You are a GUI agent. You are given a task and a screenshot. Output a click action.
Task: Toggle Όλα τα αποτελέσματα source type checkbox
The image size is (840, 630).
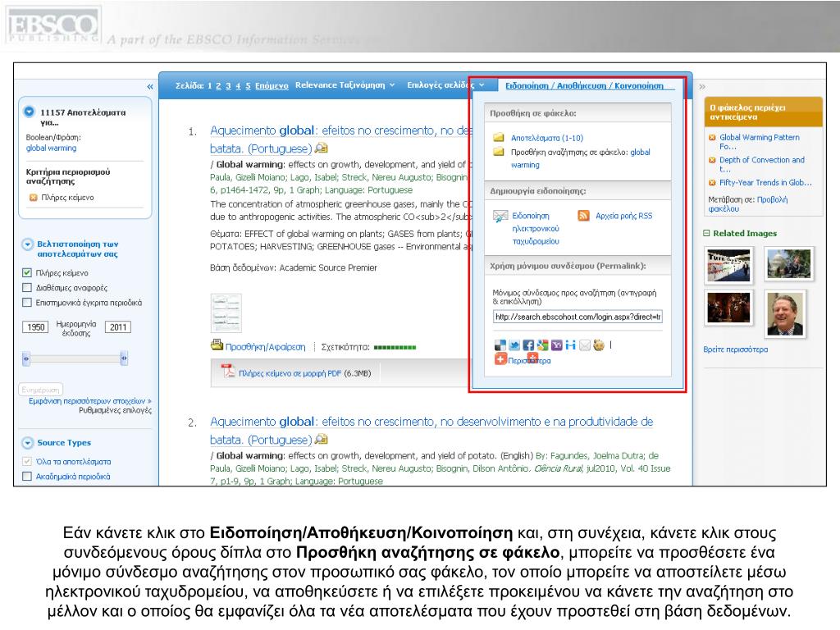(27, 461)
